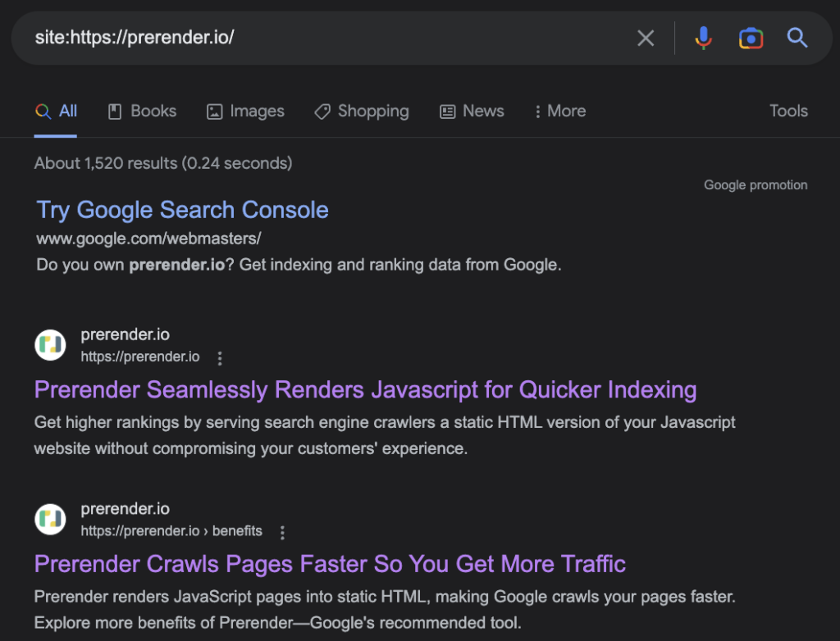Clear the search box with the X icon
This screenshot has height=641, width=840.
pos(646,38)
